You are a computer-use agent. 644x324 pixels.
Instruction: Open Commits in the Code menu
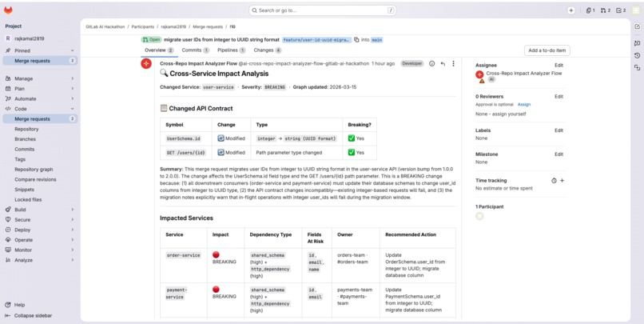tap(40, 150)
